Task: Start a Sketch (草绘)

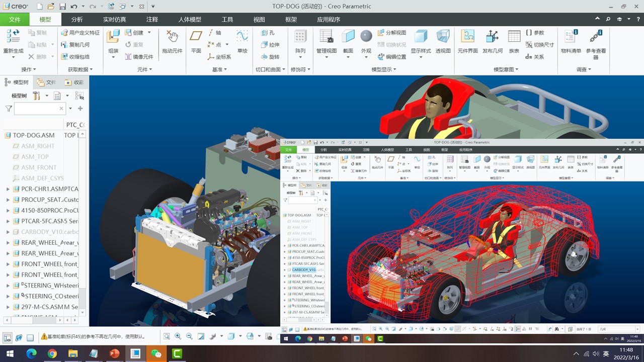Action: [x=243, y=36]
